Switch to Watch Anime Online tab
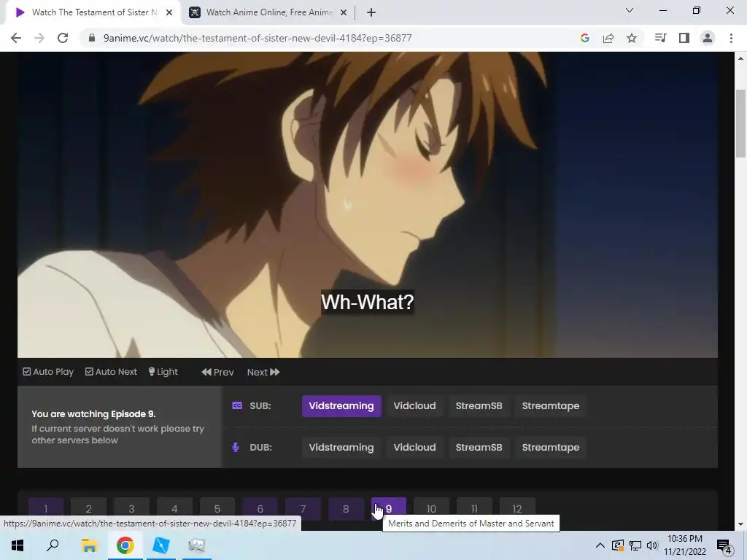Screen dimensions: 747x560 269,12
